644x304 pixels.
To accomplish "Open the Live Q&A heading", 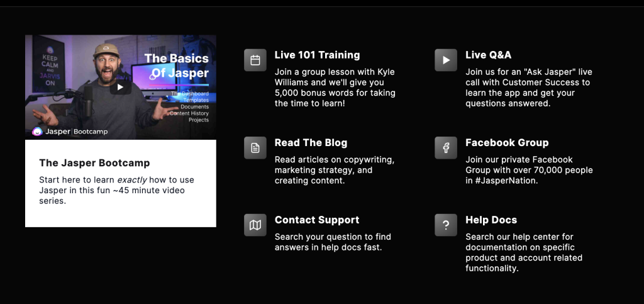I will [488, 55].
